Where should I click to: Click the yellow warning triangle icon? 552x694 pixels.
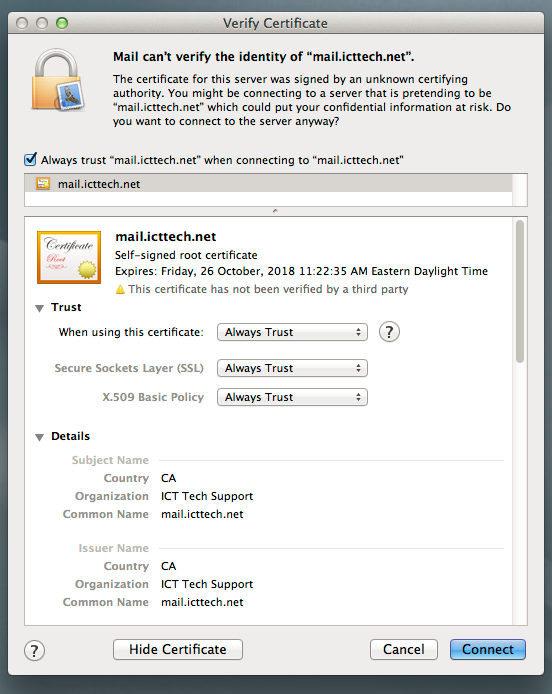tap(120, 289)
